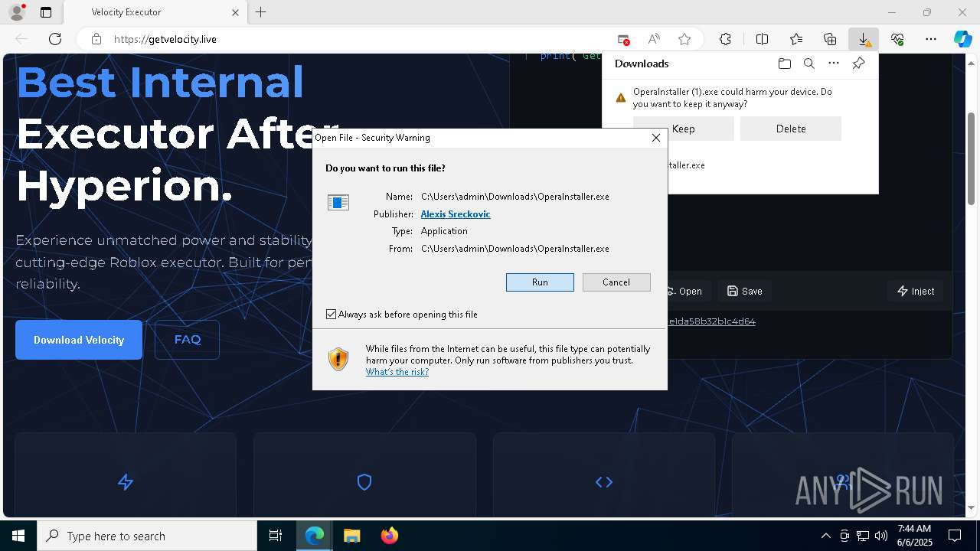Click the lightning bolt feature icon
The height and width of the screenshot is (551, 980).
coord(126,482)
